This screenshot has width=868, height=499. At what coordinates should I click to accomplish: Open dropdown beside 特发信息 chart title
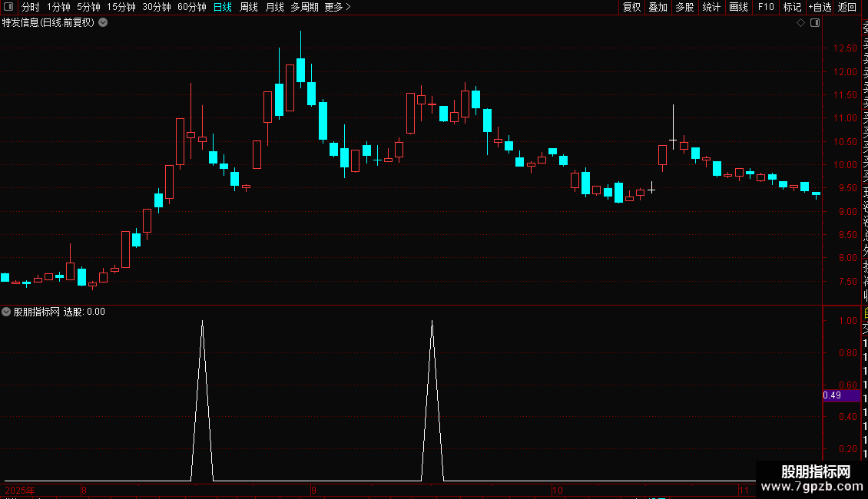[103, 23]
